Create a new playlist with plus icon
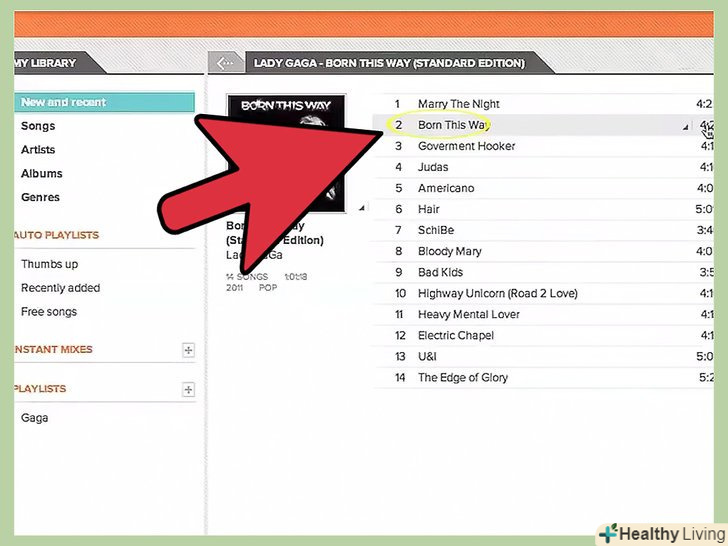The width and height of the screenshot is (728, 546). tap(188, 389)
